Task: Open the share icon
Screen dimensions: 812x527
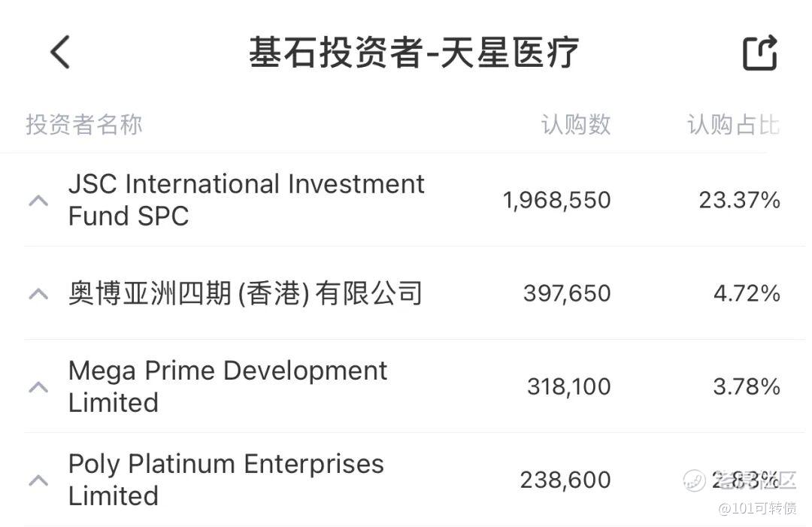Action: click(759, 53)
